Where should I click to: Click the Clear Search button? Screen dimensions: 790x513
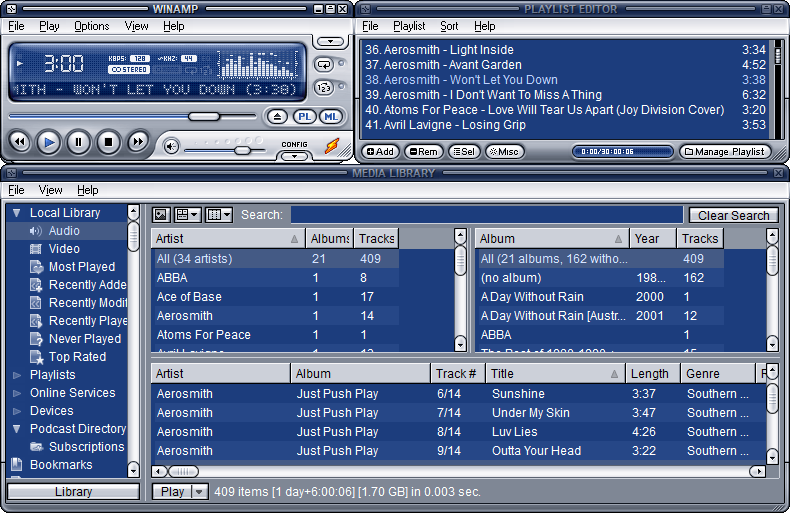tap(734, 215)
